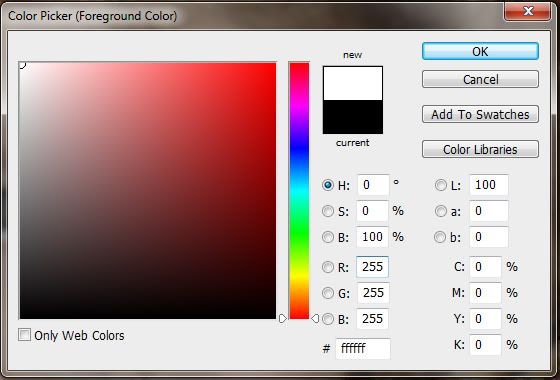Click the Lab b value field
The image size is (560, 380).
click(489, 237)
